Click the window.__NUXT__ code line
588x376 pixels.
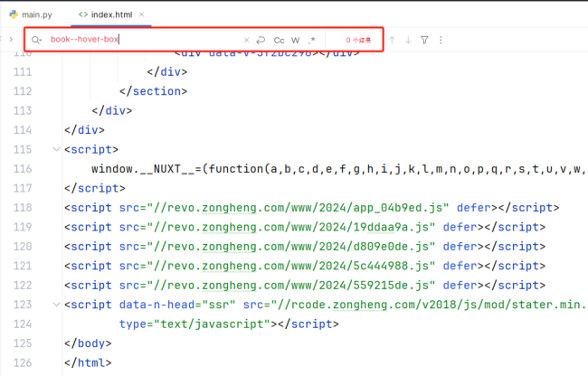pyautogui.click(x=337, y=169)
